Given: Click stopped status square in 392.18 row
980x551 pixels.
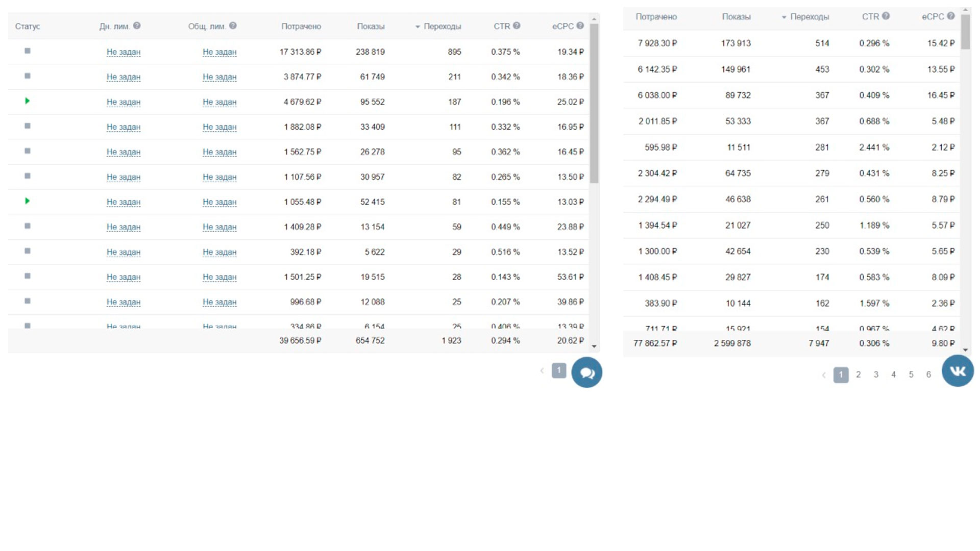Looking at the screenshot, I should pos(28,251).
